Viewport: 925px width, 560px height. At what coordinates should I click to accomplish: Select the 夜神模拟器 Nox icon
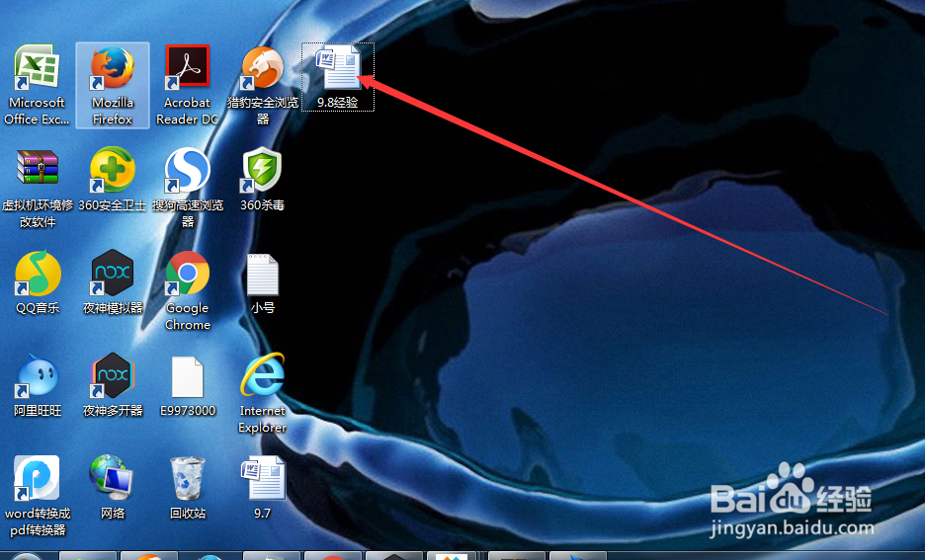[112, 281]
